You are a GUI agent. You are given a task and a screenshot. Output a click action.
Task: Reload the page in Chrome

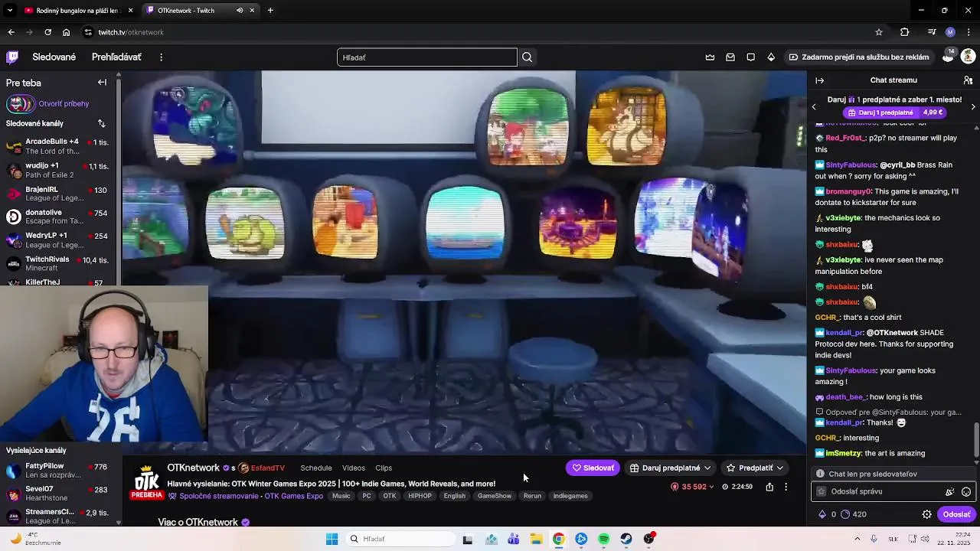pyautogui.click(x=47, y=32)
